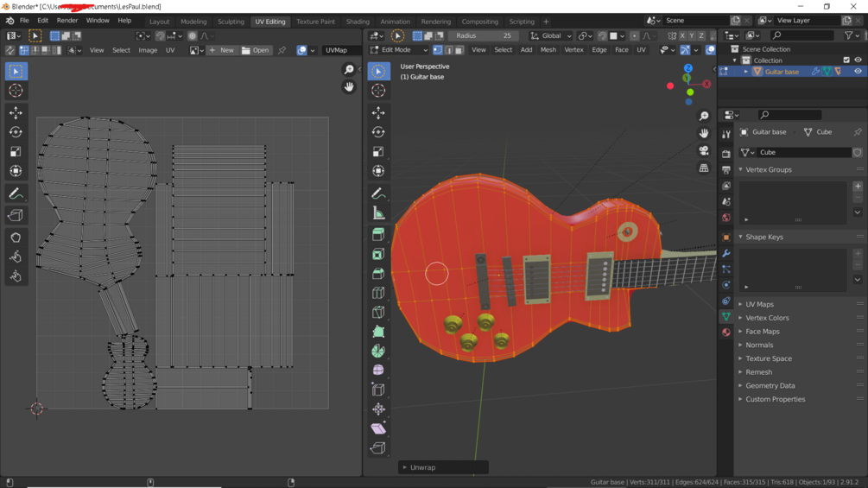This screenshot has height=488, width=868.
Task: Select the Move tool in 3D viewport
Action: click(x=378, y=112)
